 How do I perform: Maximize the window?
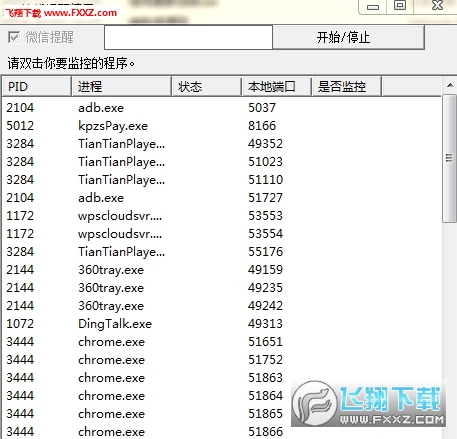point(400,5)
